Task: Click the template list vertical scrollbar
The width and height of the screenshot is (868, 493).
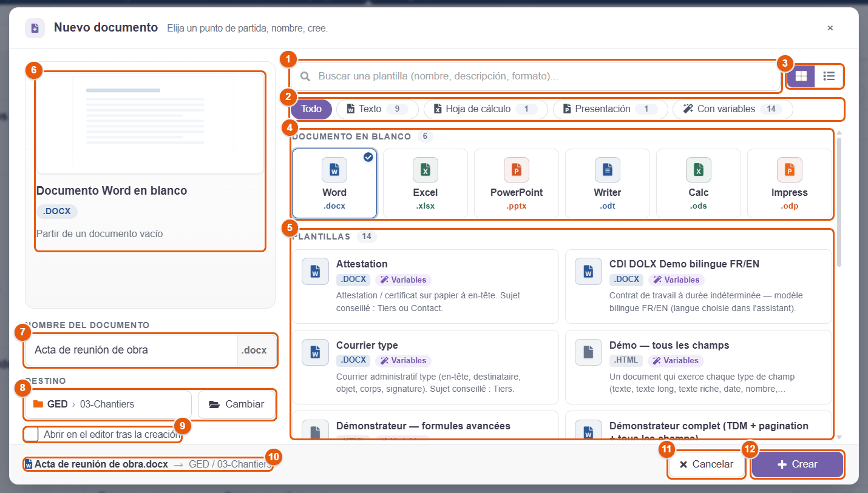Action: [839, 202]
